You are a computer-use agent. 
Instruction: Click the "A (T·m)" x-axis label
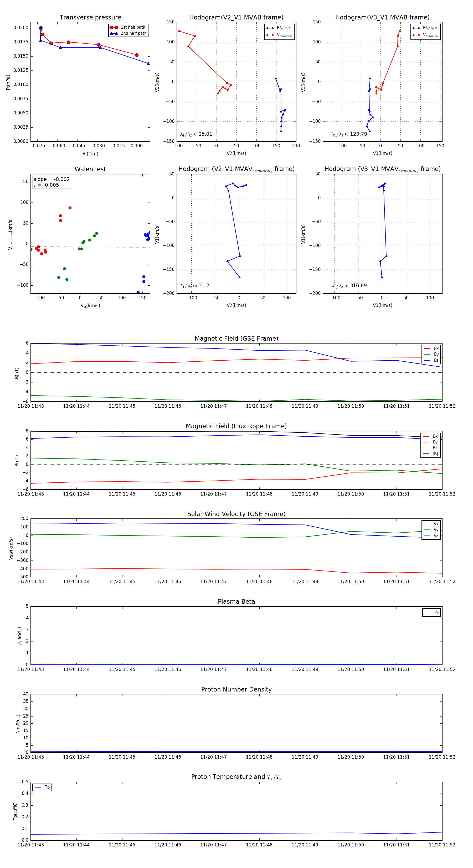90,154
